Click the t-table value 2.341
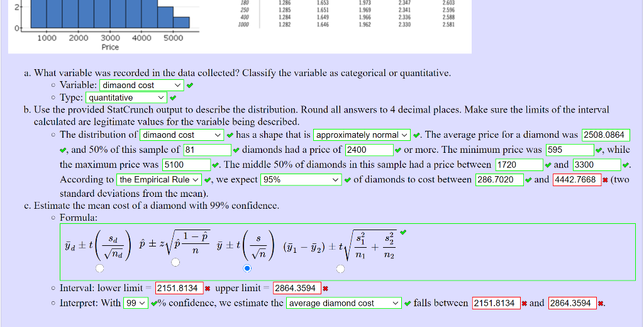This screenshot has width=644, height=327. pyautogui.click(x=404, y=10)
